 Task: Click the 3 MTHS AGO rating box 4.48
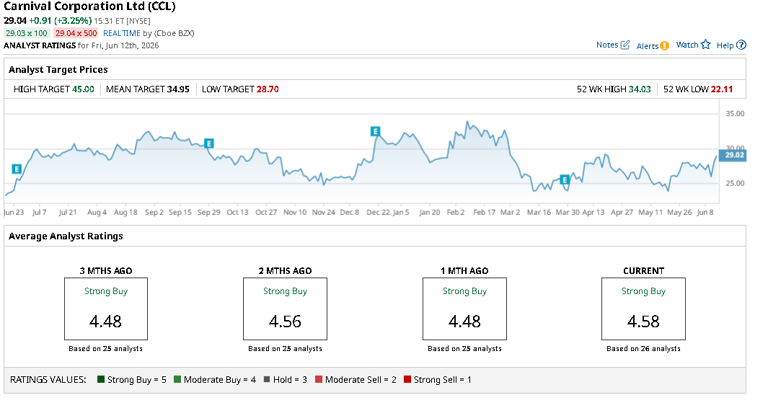point(106,309)
